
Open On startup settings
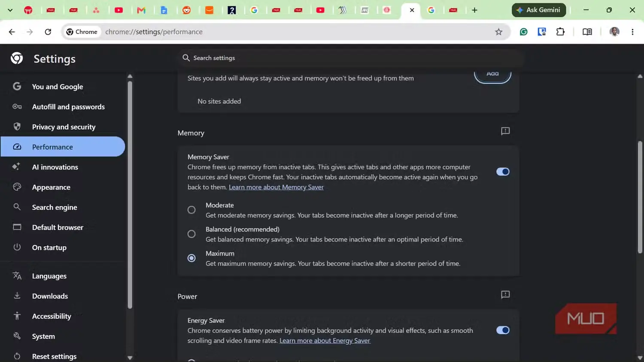(63, 247)
